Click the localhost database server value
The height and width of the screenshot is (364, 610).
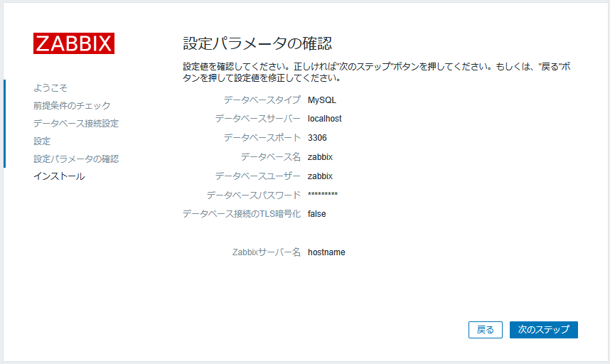pyautogui.click(x=324, y=119)
